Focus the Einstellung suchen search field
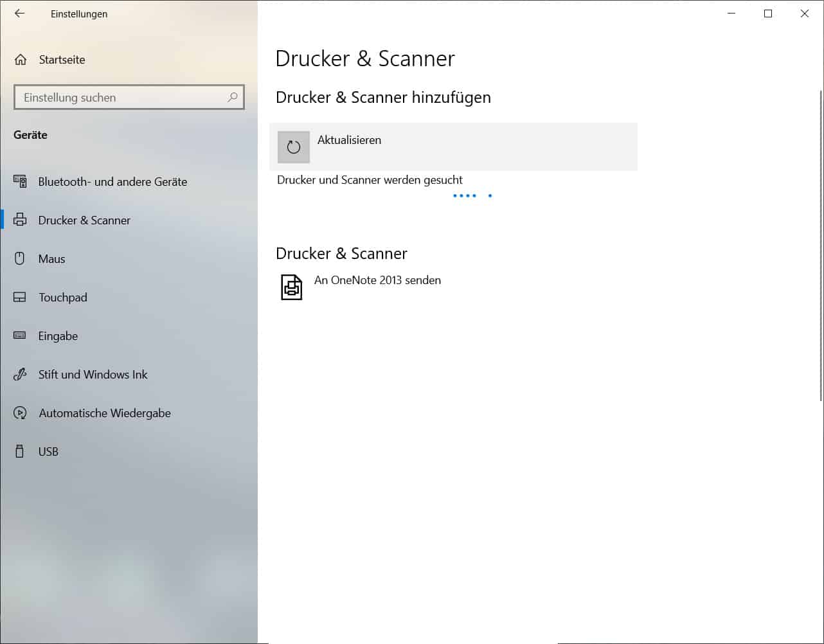824x644 pixels. [129, 97]
